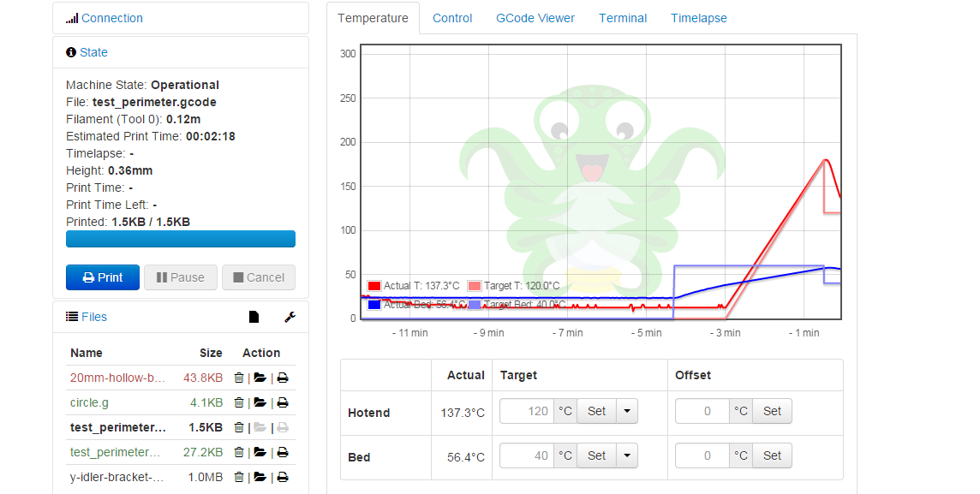Click the bold test_perimeter file name
This screenshot has height=494, width=980.
click(118, 428)
